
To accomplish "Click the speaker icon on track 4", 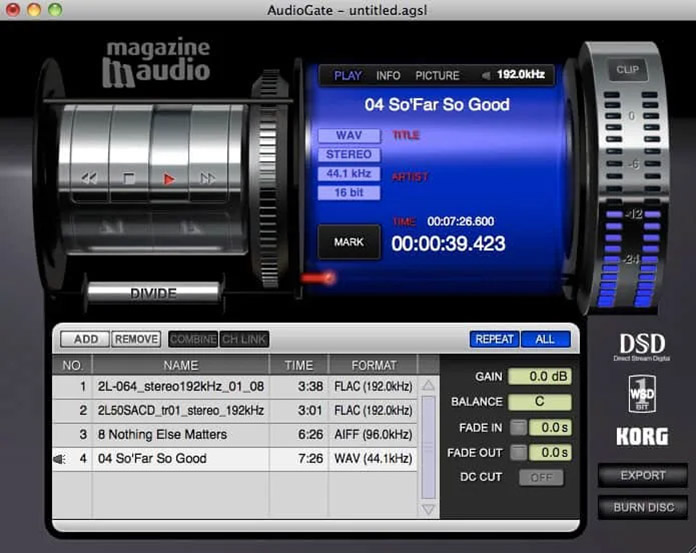I will tap(60, 459).
